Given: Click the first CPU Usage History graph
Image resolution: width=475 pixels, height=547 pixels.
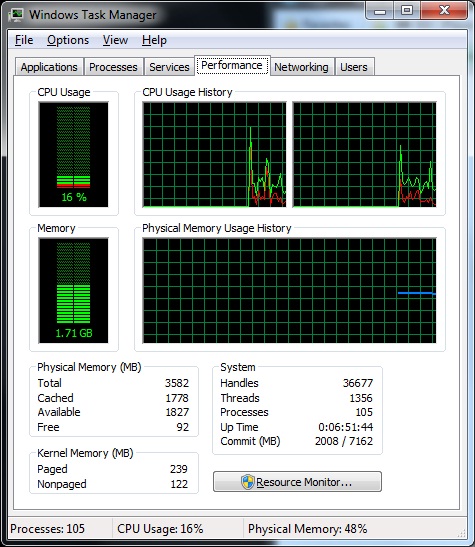Looking at the screenshot, I should (214, 155).
